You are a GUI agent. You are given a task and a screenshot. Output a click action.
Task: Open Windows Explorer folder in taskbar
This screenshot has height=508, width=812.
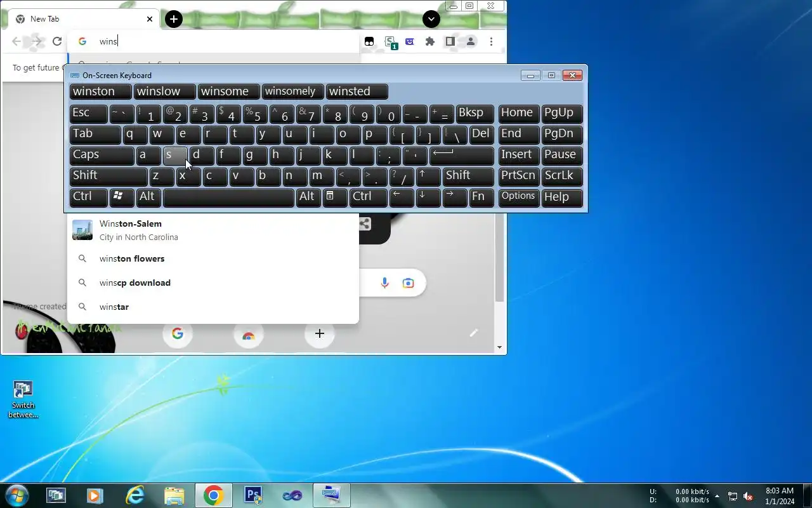pos(174,495)
